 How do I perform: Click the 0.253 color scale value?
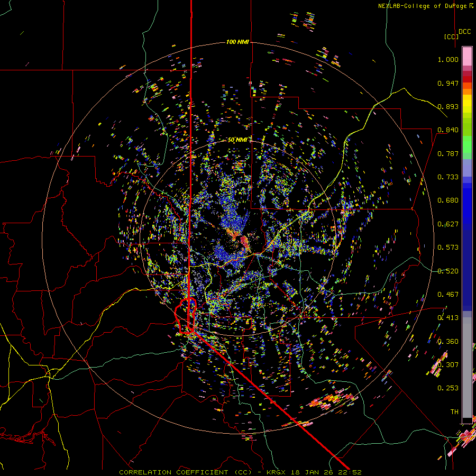point(448,388)
